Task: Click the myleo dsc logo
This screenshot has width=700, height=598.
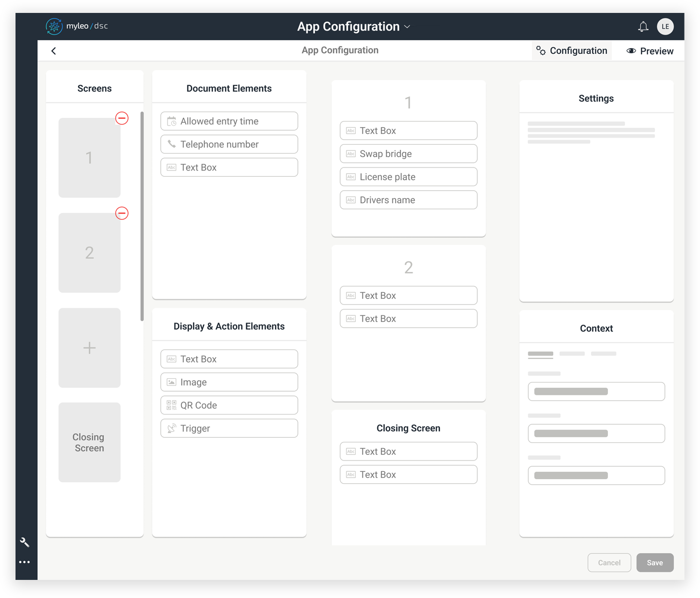Action: click(x=77, y=26)
